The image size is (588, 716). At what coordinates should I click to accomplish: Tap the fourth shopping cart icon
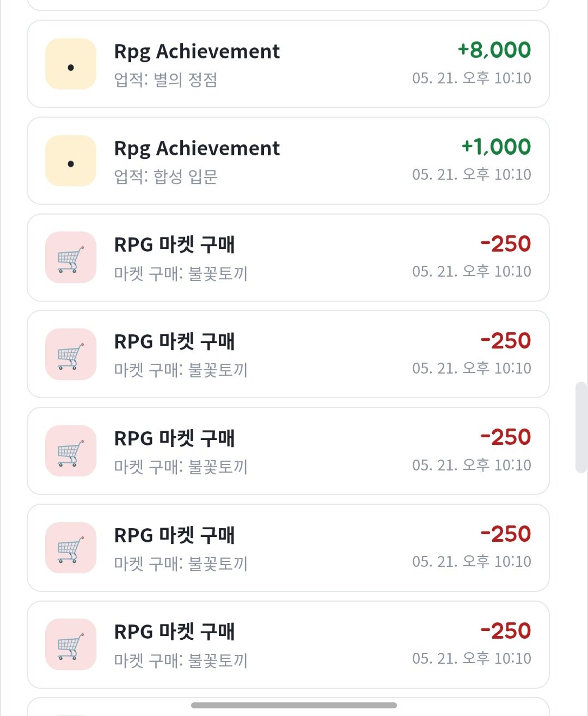point(71,548)
